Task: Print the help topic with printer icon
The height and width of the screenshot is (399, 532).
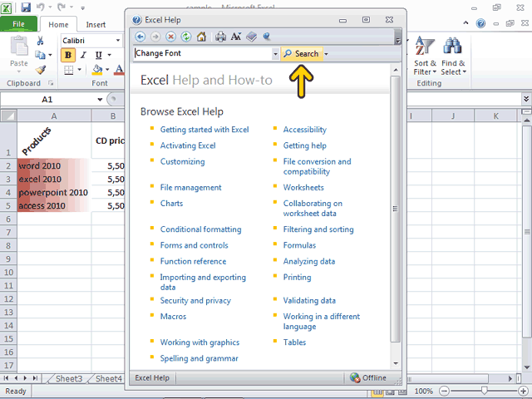Action: pyautogui.click(x=220, y=37)
